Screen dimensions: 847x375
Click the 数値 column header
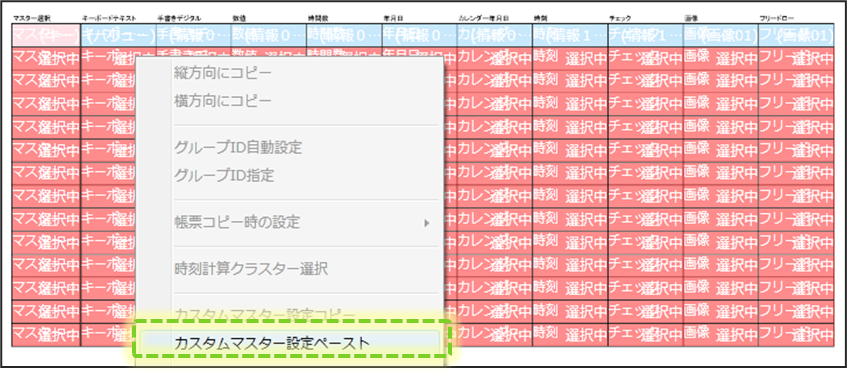[x=239, y=18]
